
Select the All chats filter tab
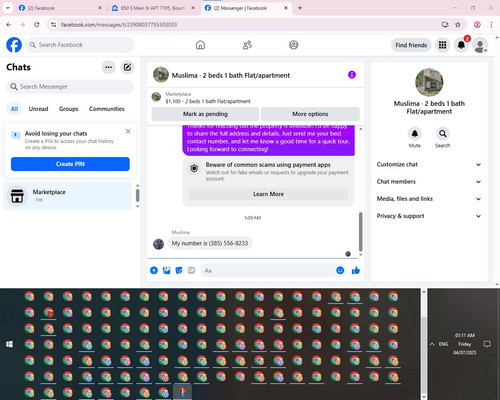click(x=14, y=109)
